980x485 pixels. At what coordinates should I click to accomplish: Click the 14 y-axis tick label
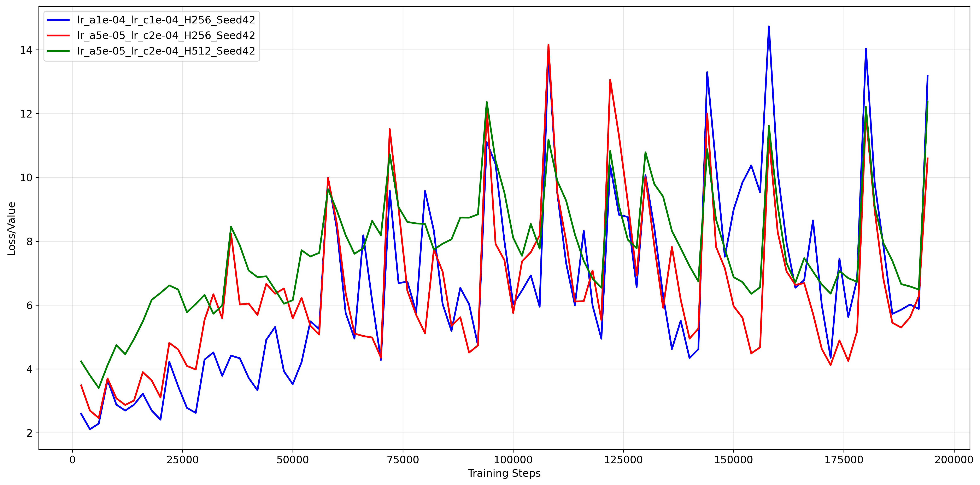tap(26, 50)
